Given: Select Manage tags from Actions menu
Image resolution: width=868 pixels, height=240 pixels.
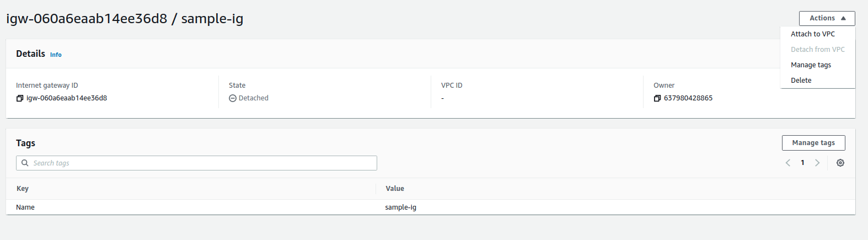Looking at the screenshot, I should (x=811, y=65).
